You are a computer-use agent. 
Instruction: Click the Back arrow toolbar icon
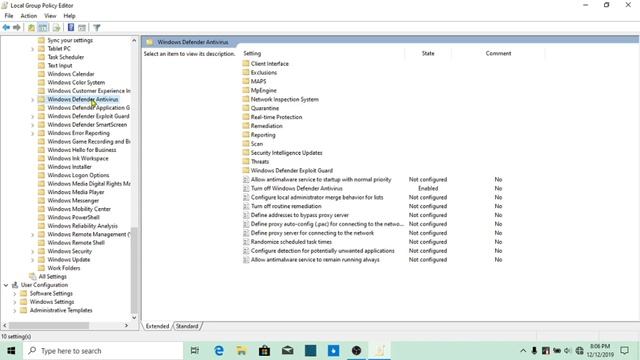[x=6, y=27]
